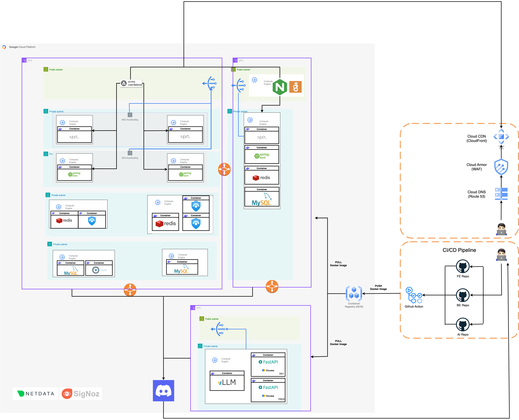
Task: Click the upper MIG AutoScaling icon
Action: click(x=130, y=115)
